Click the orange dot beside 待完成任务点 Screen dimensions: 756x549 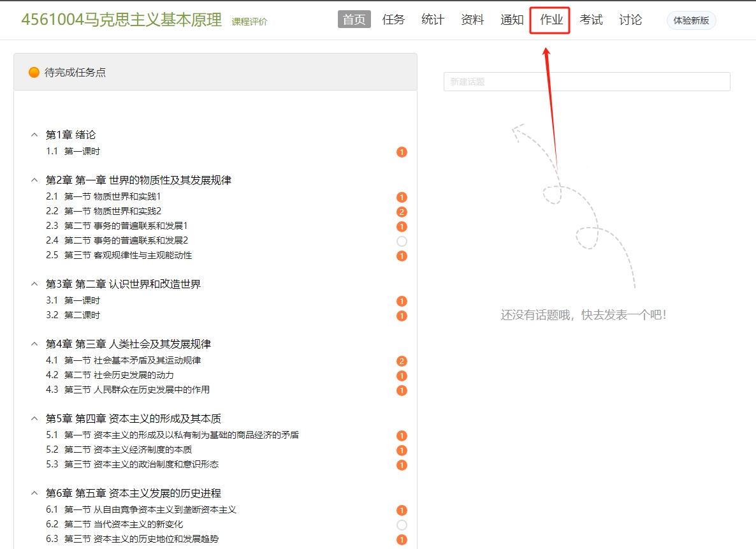34,73
